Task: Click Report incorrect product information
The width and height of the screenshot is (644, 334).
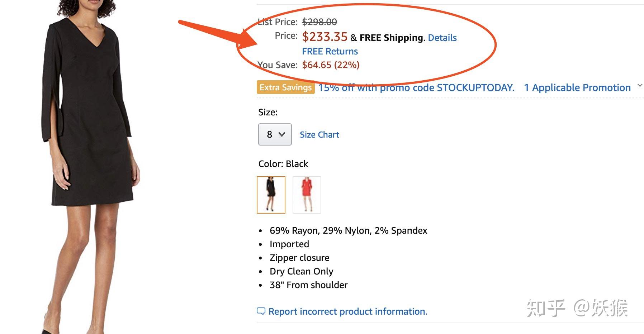Action: coord(348,311)
